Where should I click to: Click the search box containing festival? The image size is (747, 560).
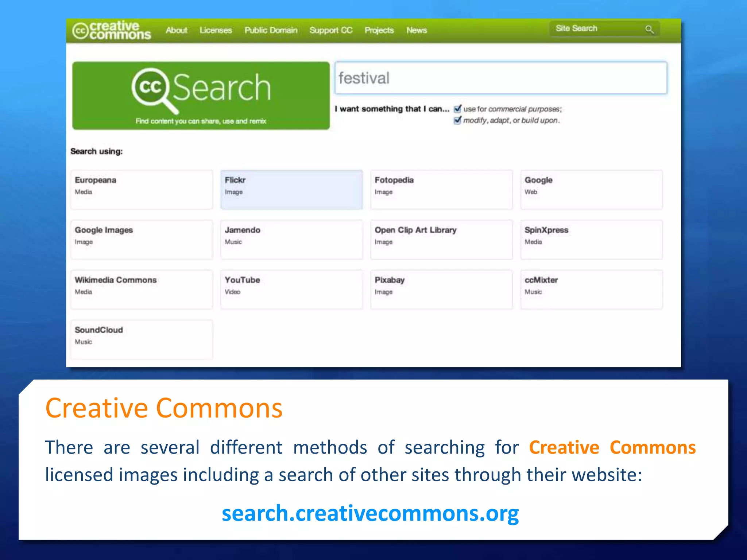[501, 78]
